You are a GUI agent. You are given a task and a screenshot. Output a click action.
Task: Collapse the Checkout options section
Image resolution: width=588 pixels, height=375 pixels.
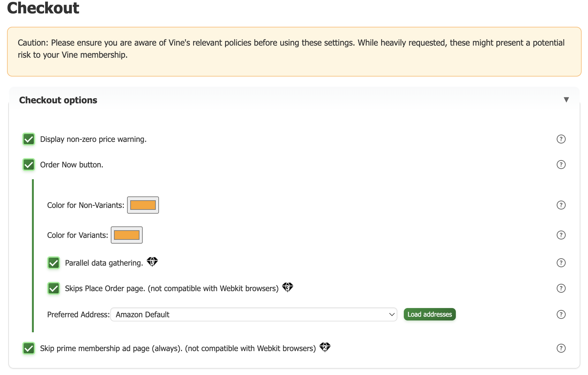(x=566, y=100)
